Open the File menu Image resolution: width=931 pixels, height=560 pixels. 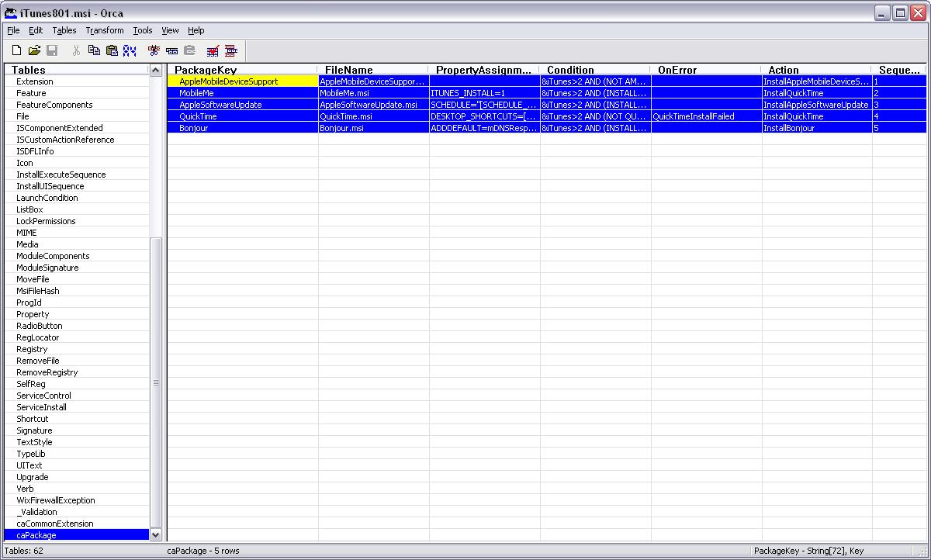(13, 30)
